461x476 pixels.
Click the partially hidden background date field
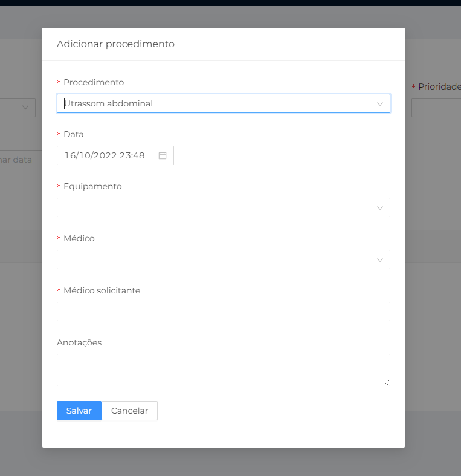18,160
